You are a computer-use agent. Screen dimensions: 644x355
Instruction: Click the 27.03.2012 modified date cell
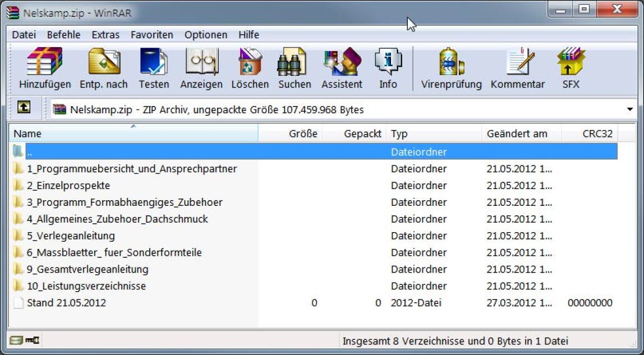click(519, 303)
